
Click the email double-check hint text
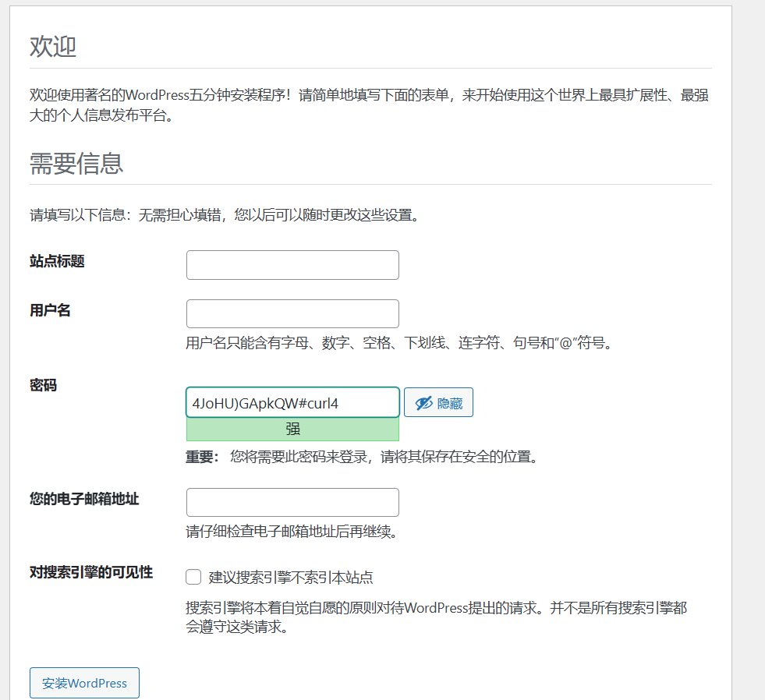(292, 532)
